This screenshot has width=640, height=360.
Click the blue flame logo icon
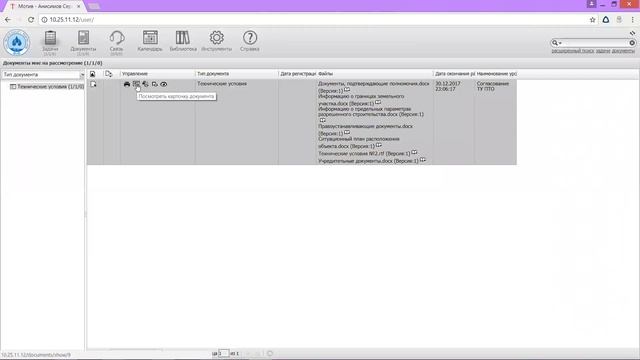click(x=17, y=42)
